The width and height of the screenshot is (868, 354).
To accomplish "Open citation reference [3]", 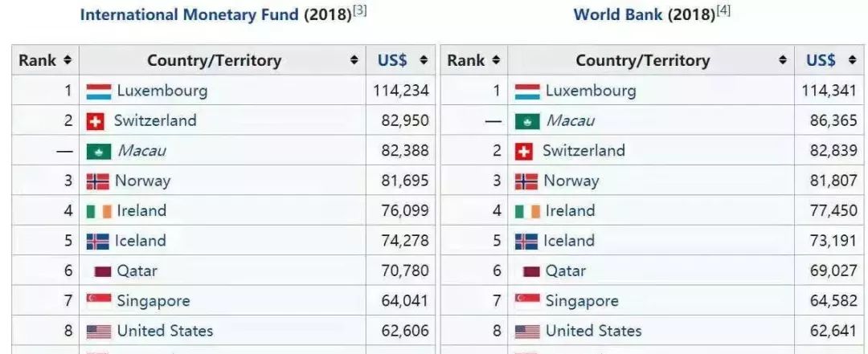I will pos(359,10).
